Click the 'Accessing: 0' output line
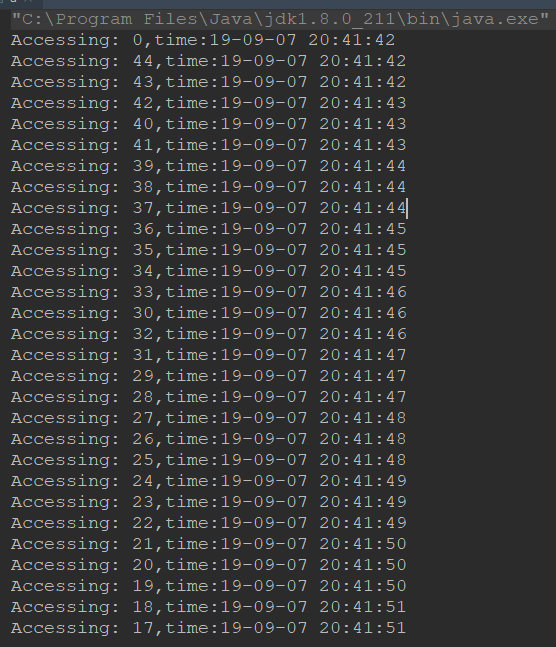 pos(203,40)
